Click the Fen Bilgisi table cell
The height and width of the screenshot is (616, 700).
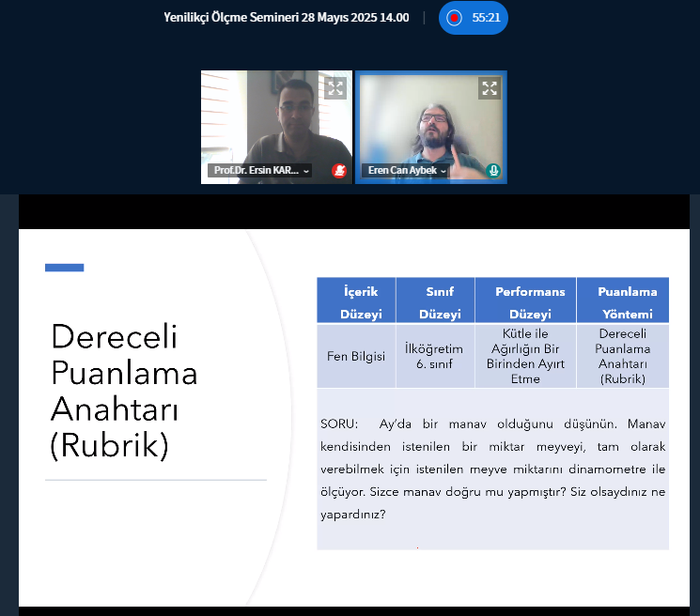coord(356,357)
